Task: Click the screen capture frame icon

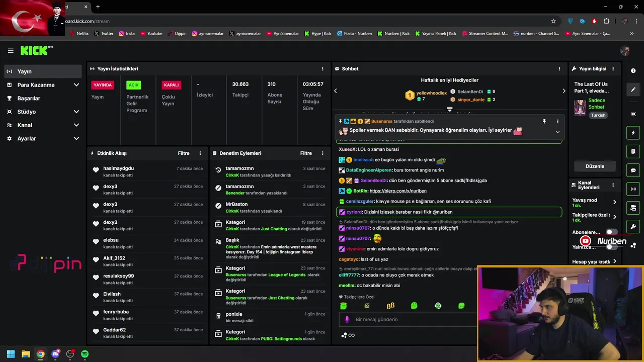Action: 633,114
